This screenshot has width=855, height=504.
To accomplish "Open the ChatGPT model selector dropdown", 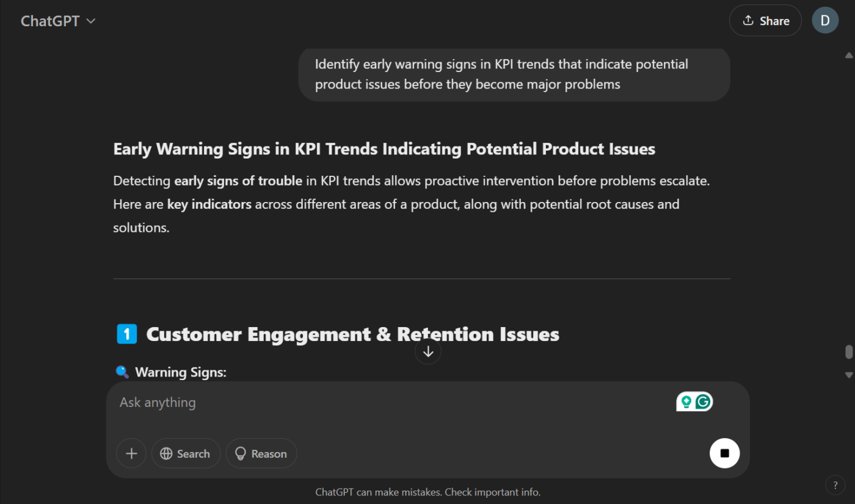I will click(x=58, y=21).
